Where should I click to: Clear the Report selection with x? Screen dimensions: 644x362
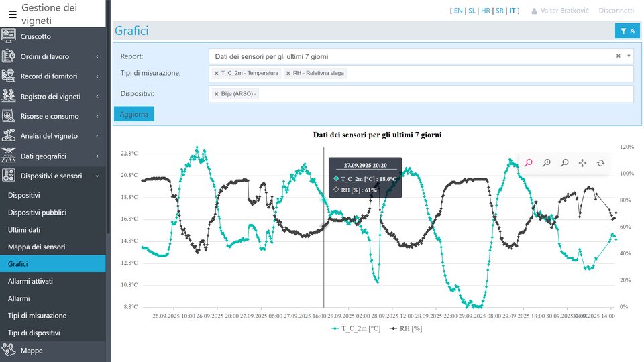point(618,56)
